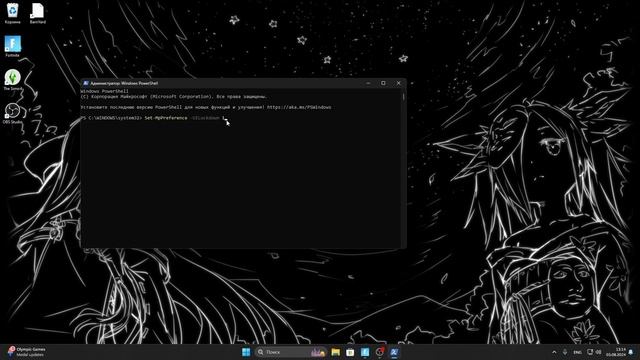
Task: Click the microphone tray icon
Action: pyautogui.click(x=565, y=352)
